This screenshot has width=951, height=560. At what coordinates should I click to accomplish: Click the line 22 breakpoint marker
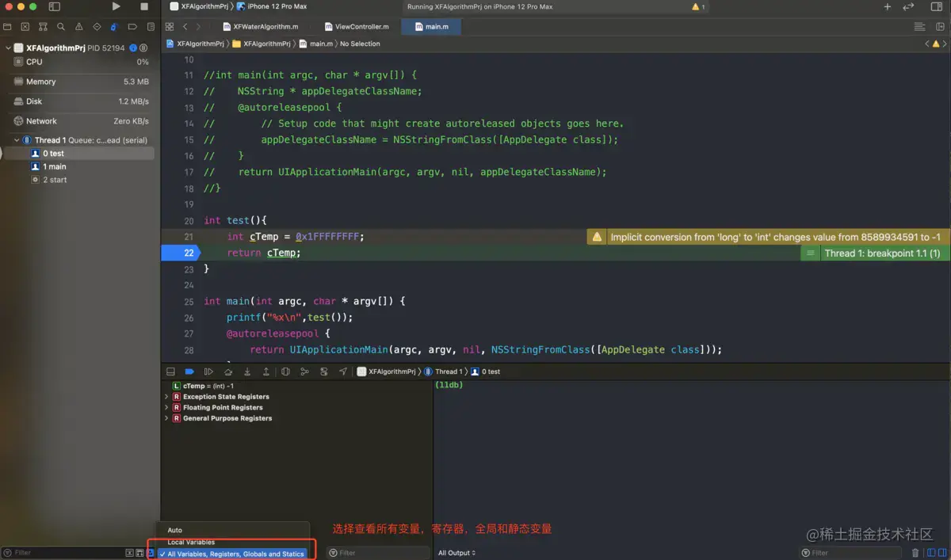181,253
